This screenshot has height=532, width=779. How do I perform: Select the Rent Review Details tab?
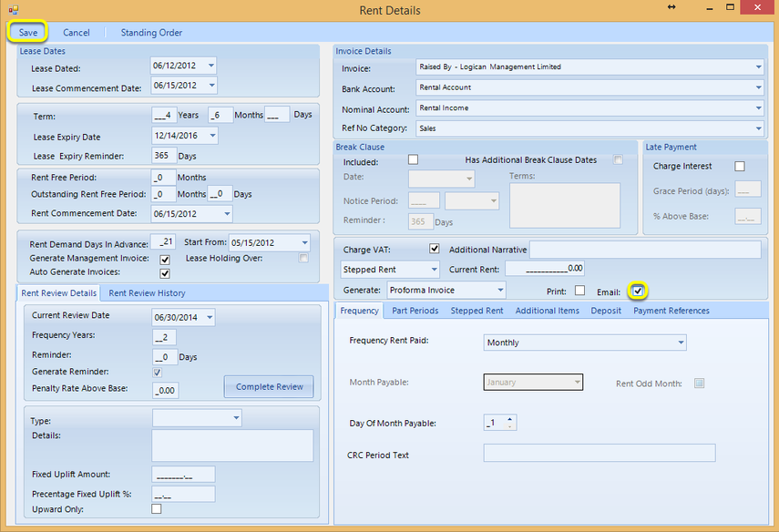point(58,293)
